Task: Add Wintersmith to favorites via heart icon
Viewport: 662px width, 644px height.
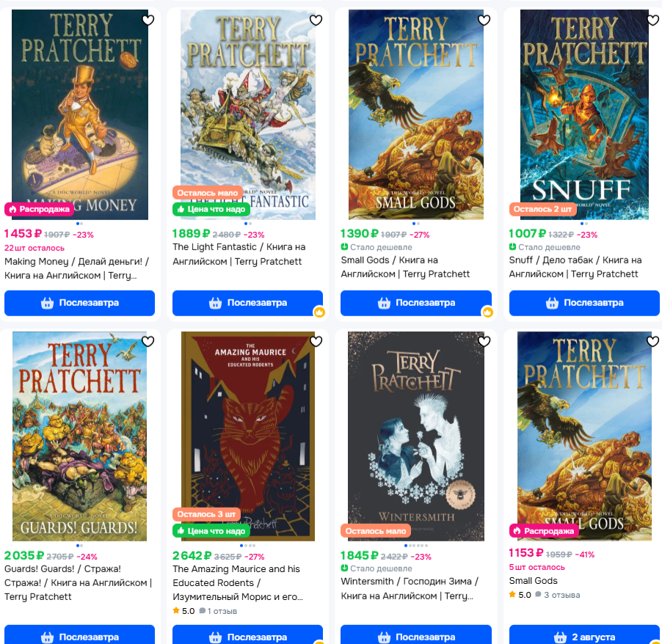Action: click(x=484, y=341)
